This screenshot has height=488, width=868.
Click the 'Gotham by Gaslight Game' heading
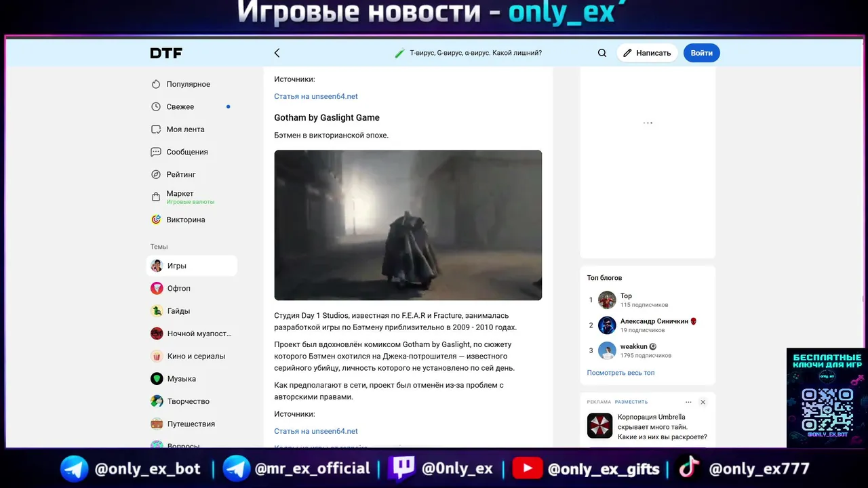click(327, 117)
